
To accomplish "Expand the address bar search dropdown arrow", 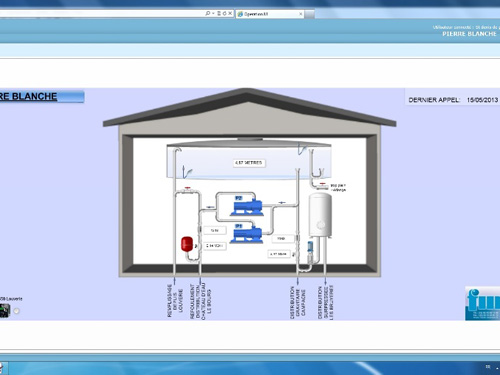I will click(213, 13).
